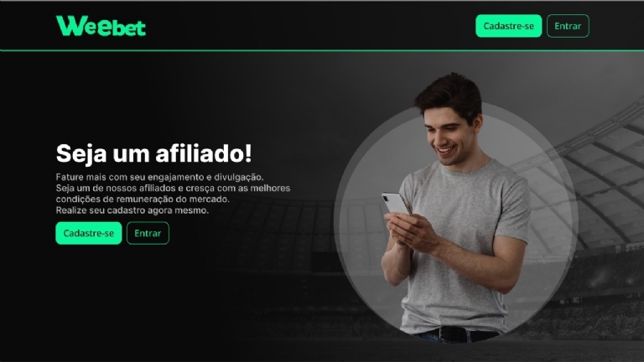The height and width of the screenshot is (362, 644).
Task: Click the smartphone held by the man
Action: click(395, 203)
